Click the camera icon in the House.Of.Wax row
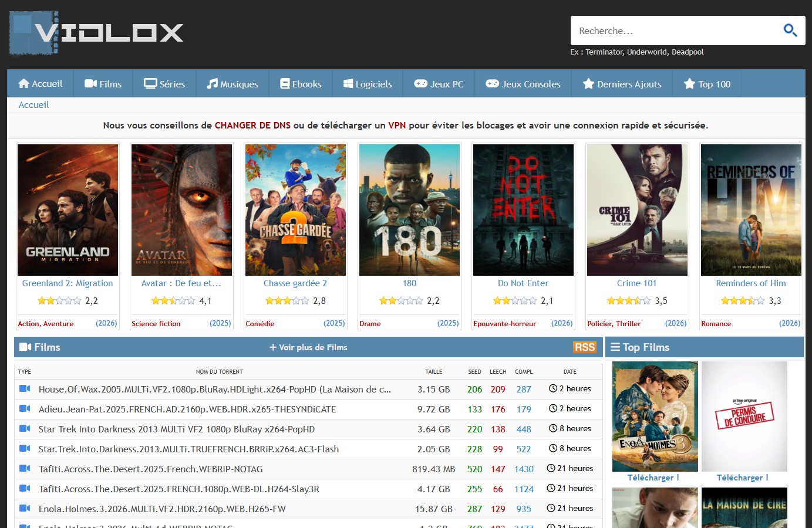The width and height of the screenshot is (812, 528). tap(25, 388)
